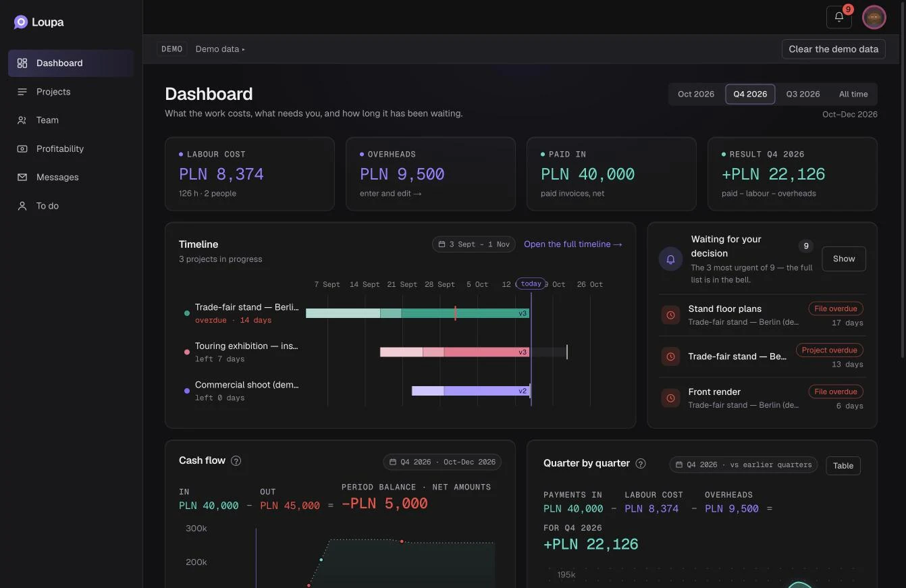This screenshot has width=906, height=588.
Task: Click the enter and edit link under Overheads
Action: point(391,194)
